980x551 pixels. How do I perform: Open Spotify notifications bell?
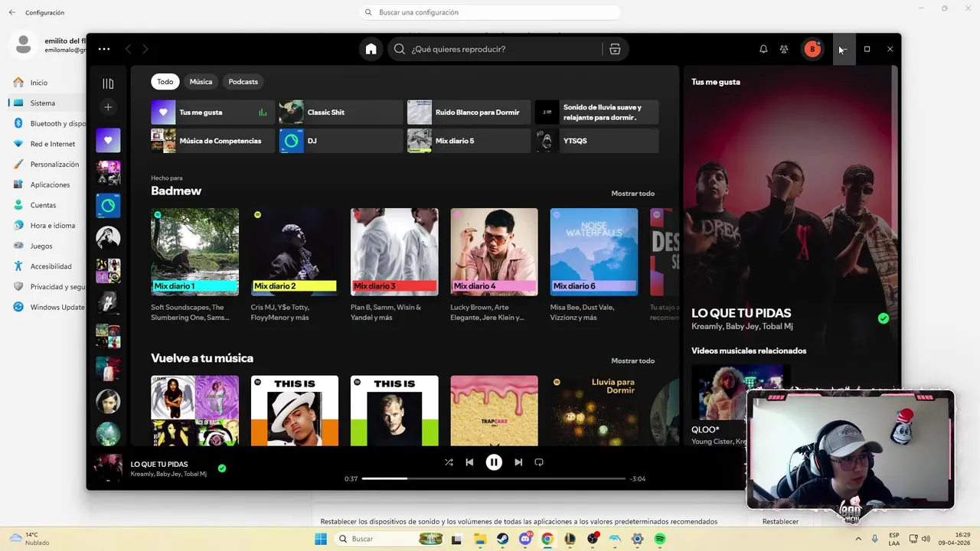click(763, 49)
